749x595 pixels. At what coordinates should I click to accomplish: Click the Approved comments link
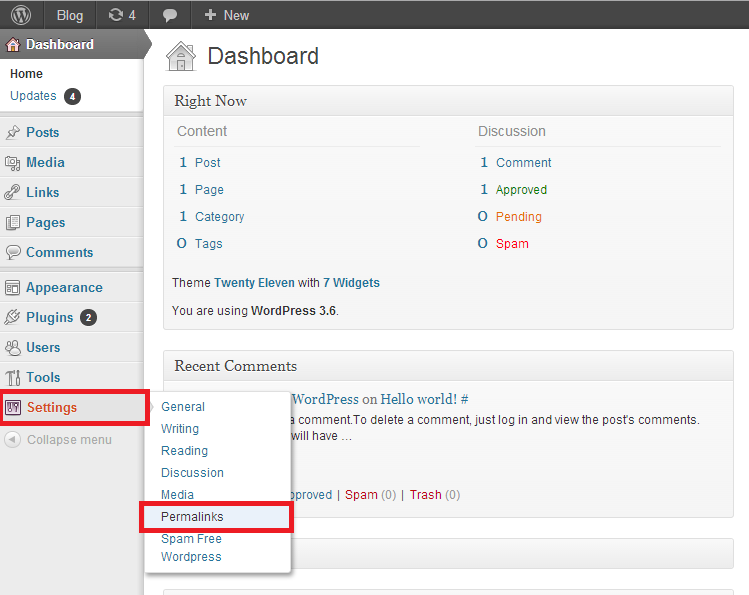(521, 190)
